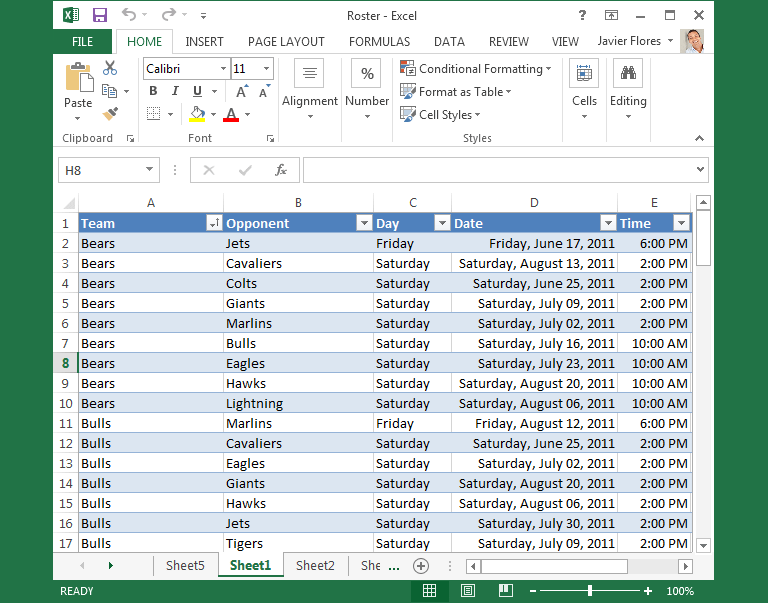Open the Javier Flores account menu
The height and width of the screenshot is (603, 768).
tap(635, 41)
